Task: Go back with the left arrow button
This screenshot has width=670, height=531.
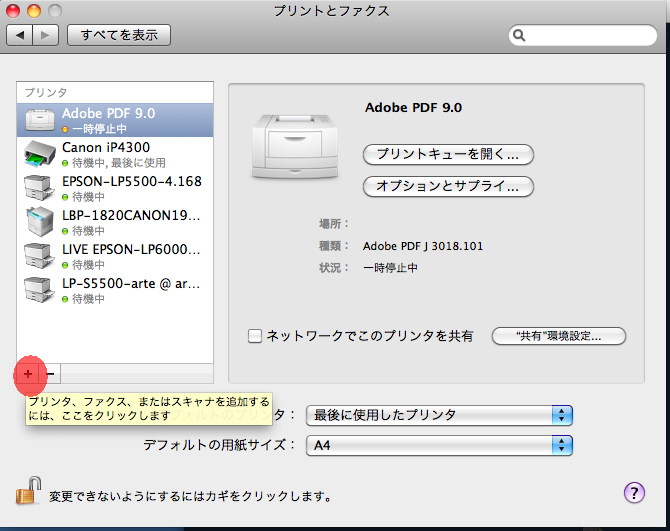Action: (x=19, y=35)
